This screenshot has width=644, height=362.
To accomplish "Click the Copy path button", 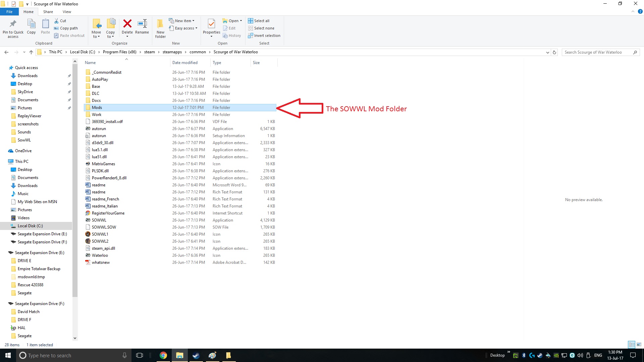I will pos(68,28).
